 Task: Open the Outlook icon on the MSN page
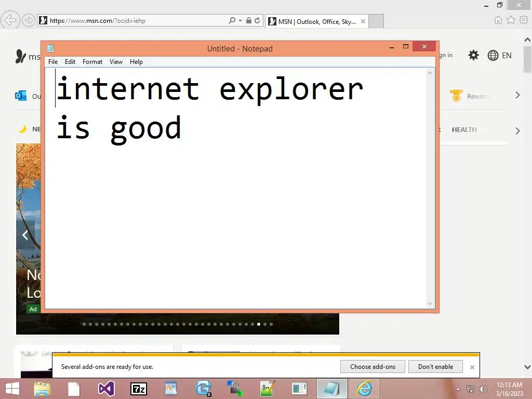click(x=21, y=96)
